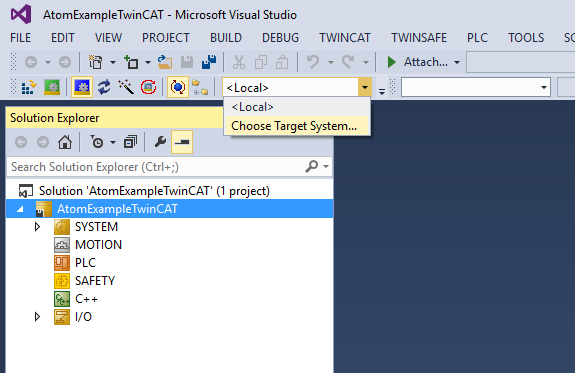Click the Navigate Backward toolbar icon
This screenshot has height=373, width=575.
31,62
